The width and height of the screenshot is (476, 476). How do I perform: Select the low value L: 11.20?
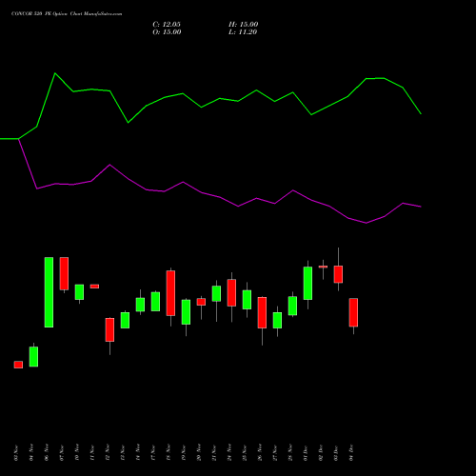[x=243, y=32]
